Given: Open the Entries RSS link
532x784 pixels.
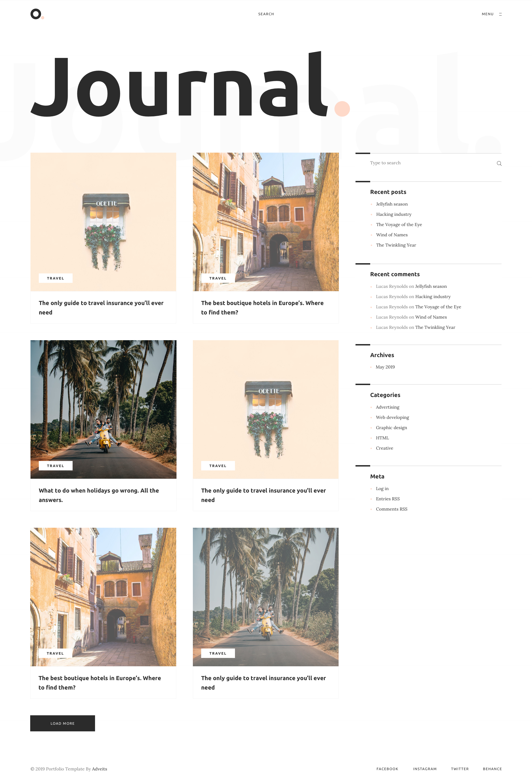Looking at the screenshot, I should [x=388, y=499].
